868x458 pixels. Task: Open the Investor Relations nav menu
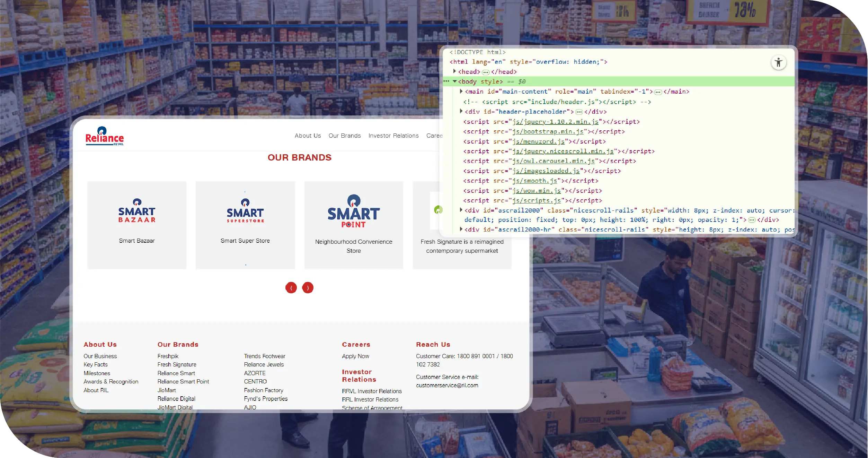[393, 136]
